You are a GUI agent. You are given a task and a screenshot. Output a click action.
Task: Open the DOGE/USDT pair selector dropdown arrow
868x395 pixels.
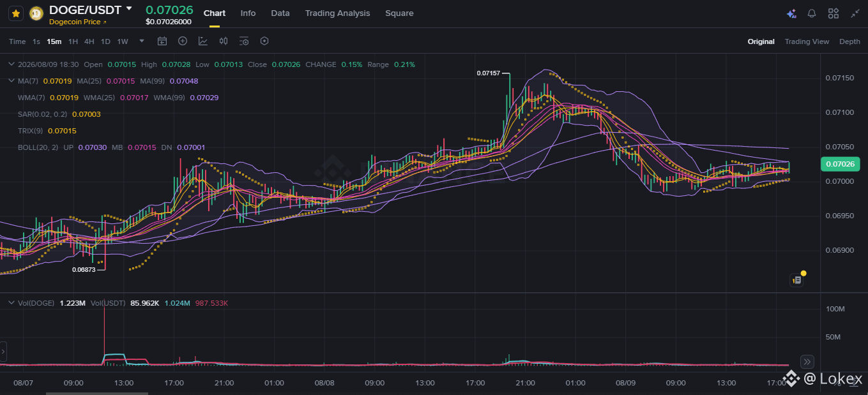(129, 9)
